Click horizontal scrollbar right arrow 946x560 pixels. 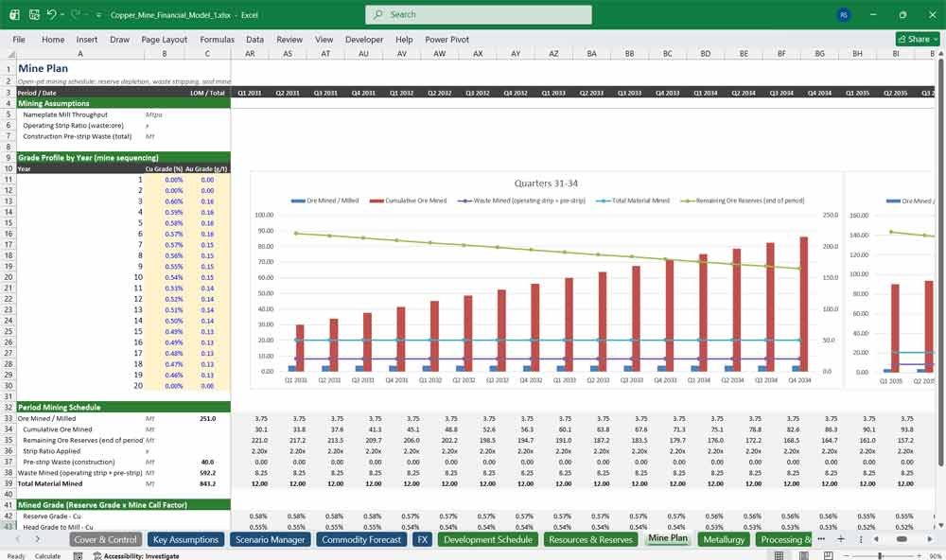930,539
